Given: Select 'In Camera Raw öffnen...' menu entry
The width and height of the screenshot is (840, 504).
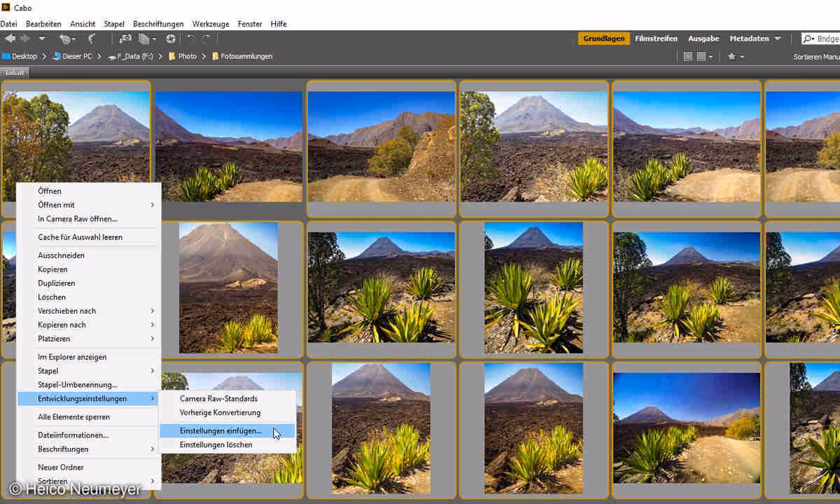Looking at the screenshot, I should [78, 219].
